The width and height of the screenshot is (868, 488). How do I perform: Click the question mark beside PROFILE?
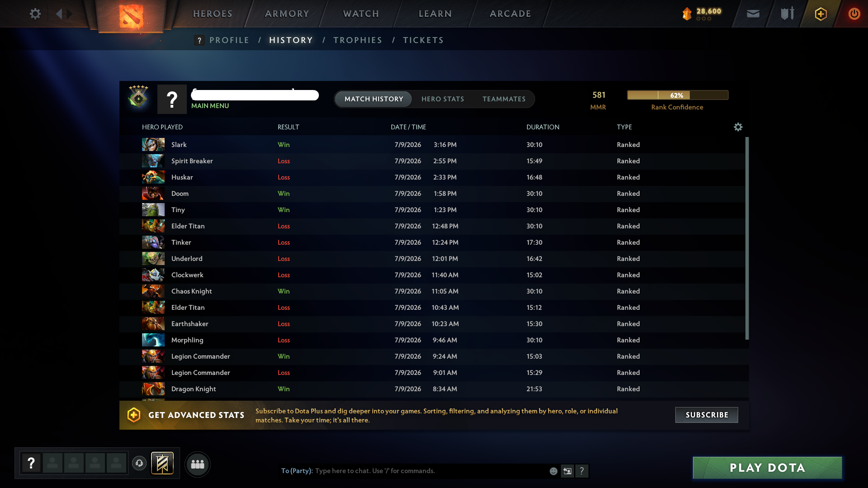tap(199, 40)
